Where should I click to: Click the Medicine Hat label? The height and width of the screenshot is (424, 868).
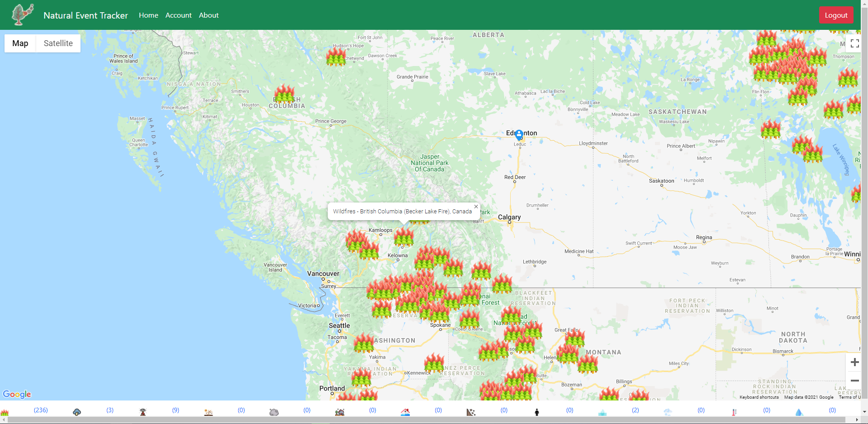click(579, 251)
